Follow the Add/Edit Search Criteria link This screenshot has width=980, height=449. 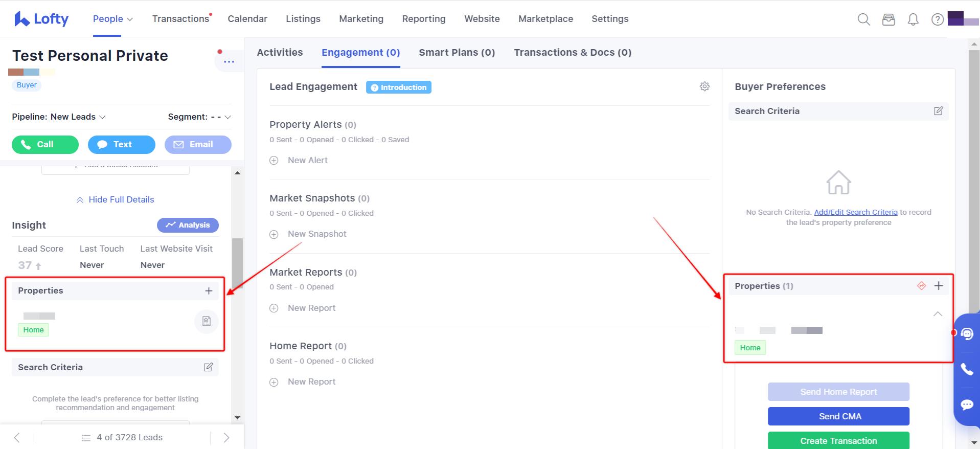[x=855, y=212]
